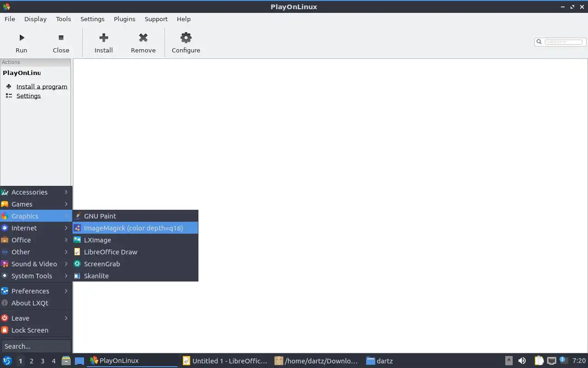Expand the Leave submenu arrow

[66, 318]
